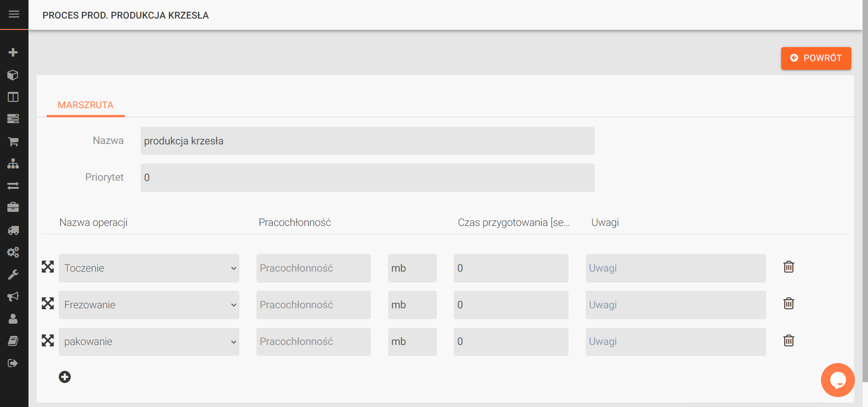The image size is (868, 407).
Task: Click Pracochłonność field in Toczenie row
Action: click(313, 268)
